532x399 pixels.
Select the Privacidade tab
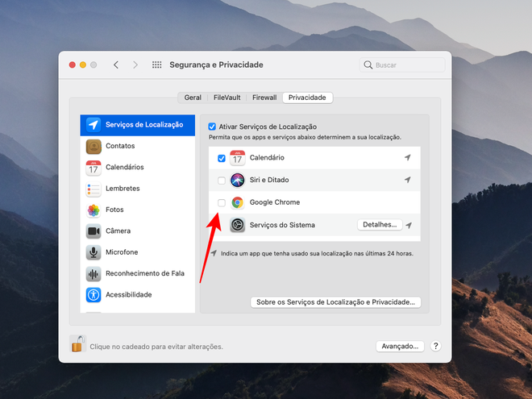tap(307, 98)
